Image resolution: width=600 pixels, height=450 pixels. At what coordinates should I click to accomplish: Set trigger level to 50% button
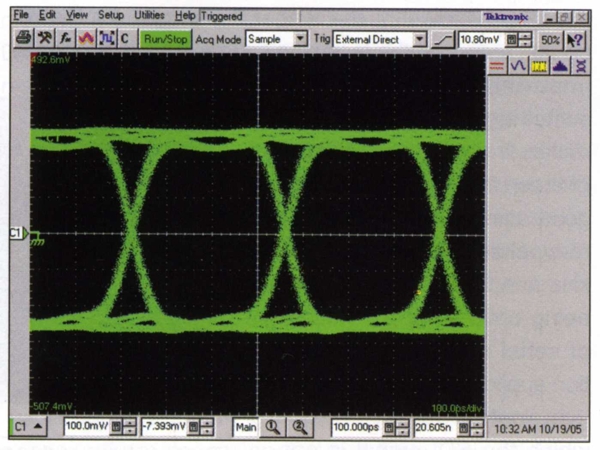550,40
